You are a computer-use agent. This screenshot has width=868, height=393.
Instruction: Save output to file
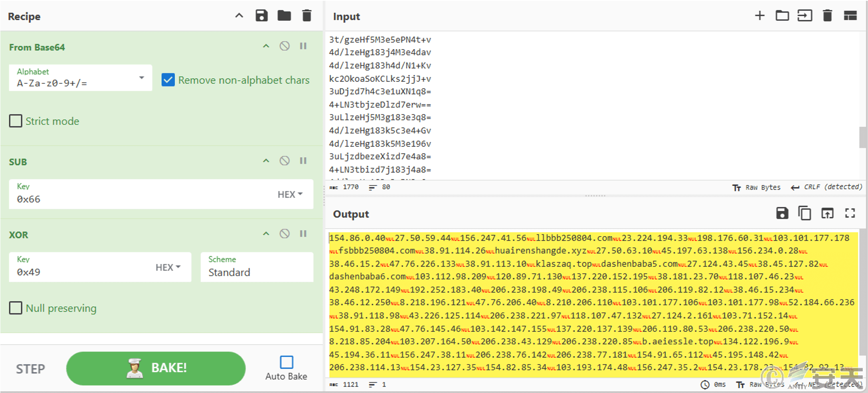(x=782, y=213)
